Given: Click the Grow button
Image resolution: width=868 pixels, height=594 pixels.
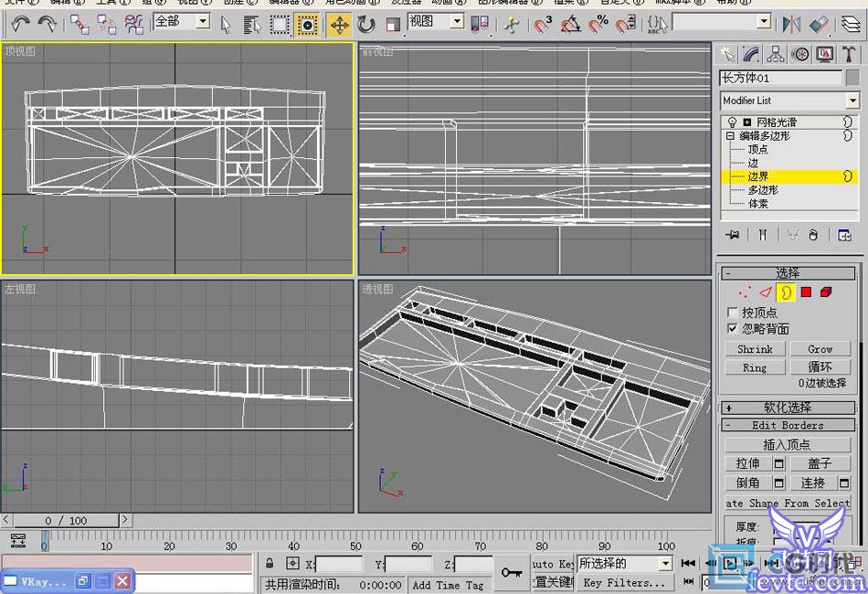Looking at the screenshot, I should [x=820, y=349].
